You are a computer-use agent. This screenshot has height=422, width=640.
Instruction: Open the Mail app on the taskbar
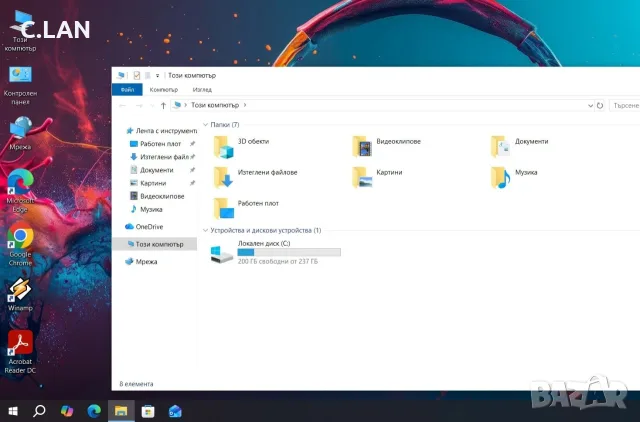click(175, 411)
